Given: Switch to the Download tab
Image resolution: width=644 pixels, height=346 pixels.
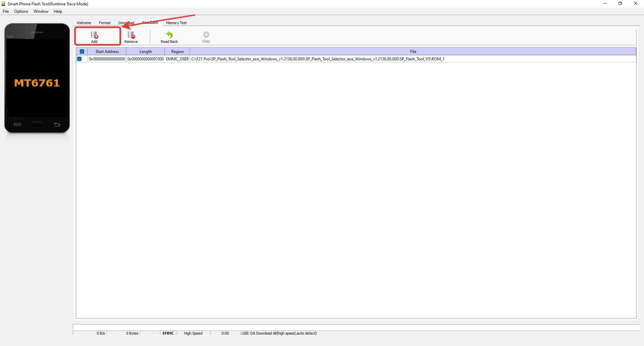Looking at the screenshot, I should pyautogui.click(x=126, y=22).
